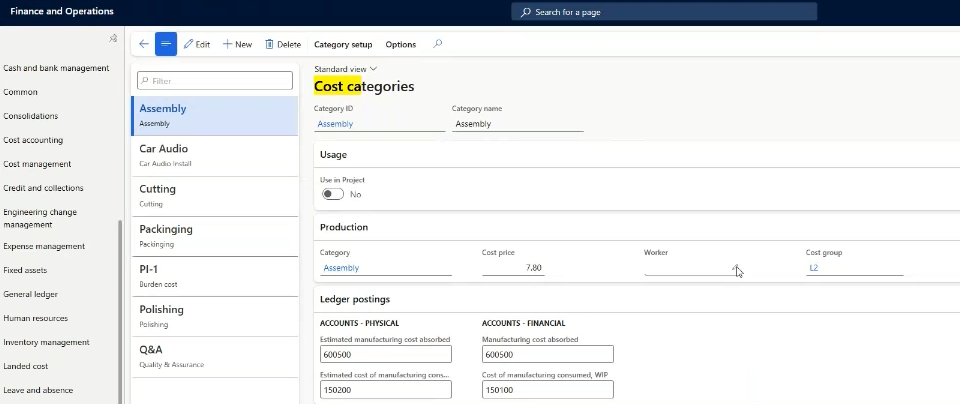Screen dimensions: 960x404
Task: Open the Common module
Action: coord(20,92)
